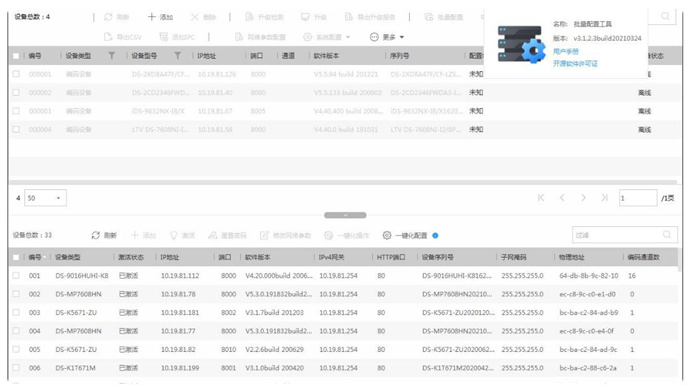Select device model DS-K1T671M cell
Image resolution: width=690 pixels, height=385 pixels.
pos(75,368)
